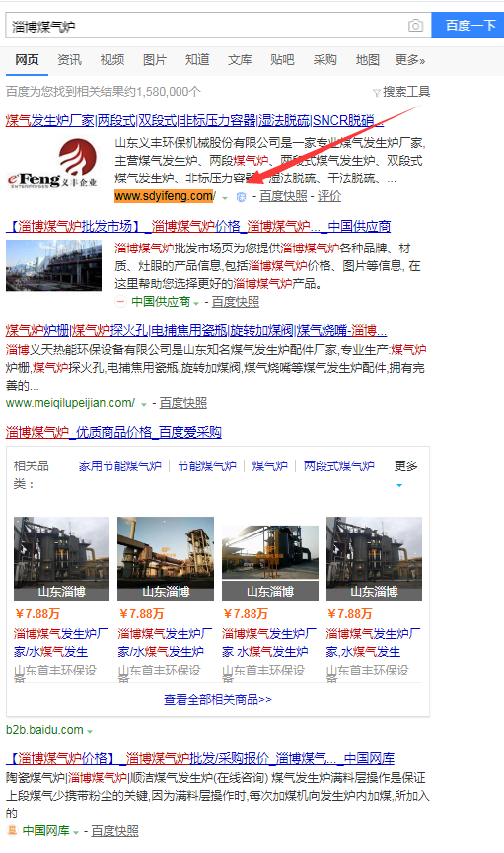Expand the arrow after 中国网库
Screen dimensions: 504x853
76,833
